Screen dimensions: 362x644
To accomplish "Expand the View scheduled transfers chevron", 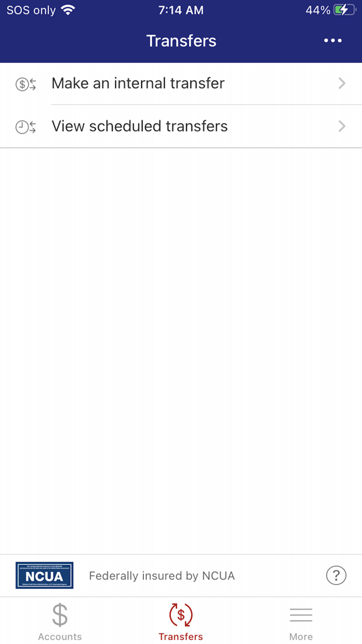I will pos(342,126).
